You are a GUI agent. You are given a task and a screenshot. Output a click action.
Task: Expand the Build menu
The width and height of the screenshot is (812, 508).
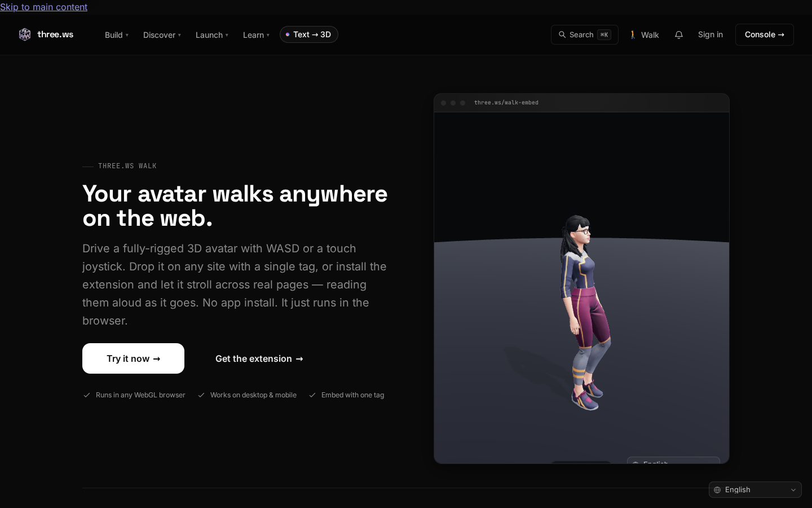tap(117, 35)
